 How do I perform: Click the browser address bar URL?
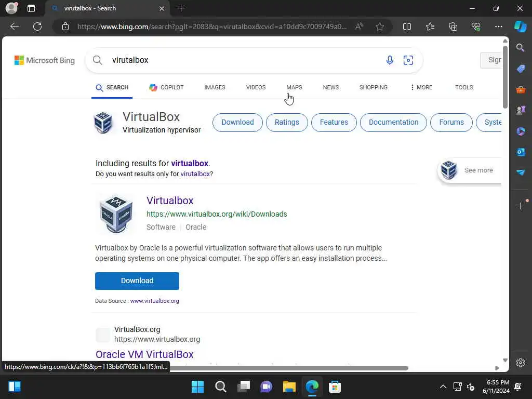[212, 26]
